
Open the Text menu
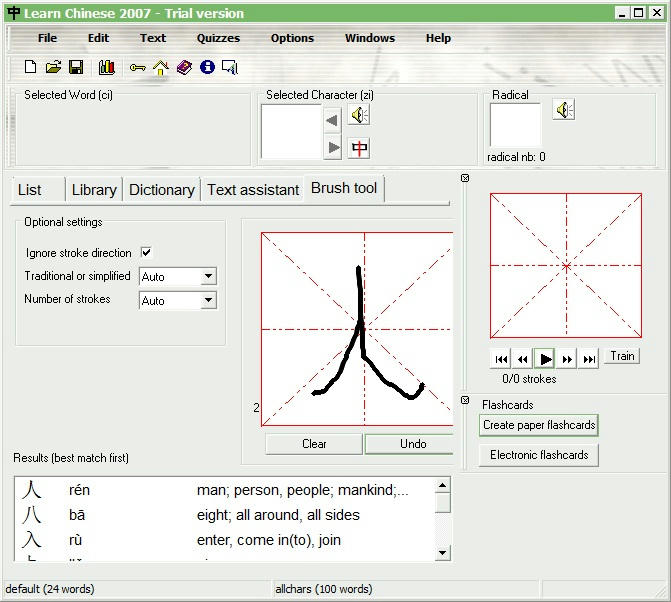pyautogui.click(x=153, y=38)
